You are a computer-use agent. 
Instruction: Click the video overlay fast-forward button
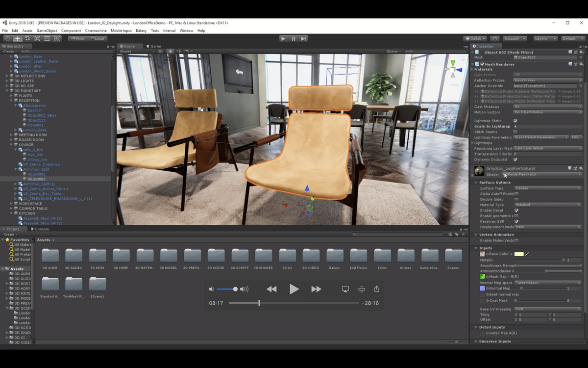coord(316,289)
